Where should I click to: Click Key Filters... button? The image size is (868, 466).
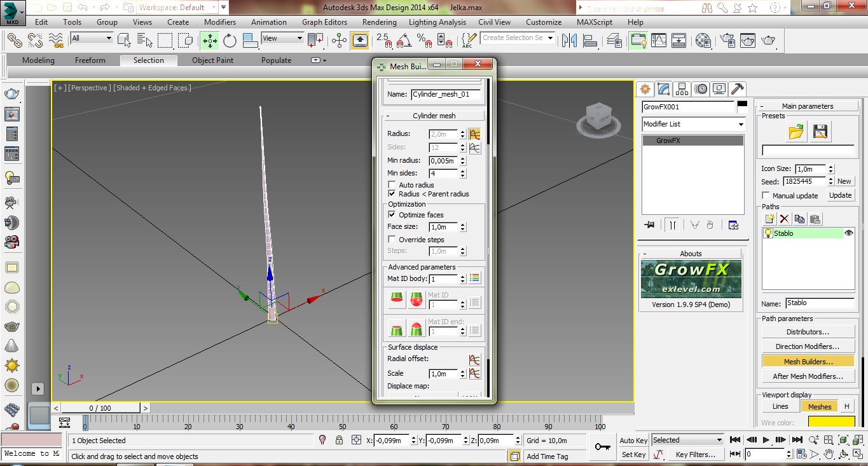coord(696,455)
